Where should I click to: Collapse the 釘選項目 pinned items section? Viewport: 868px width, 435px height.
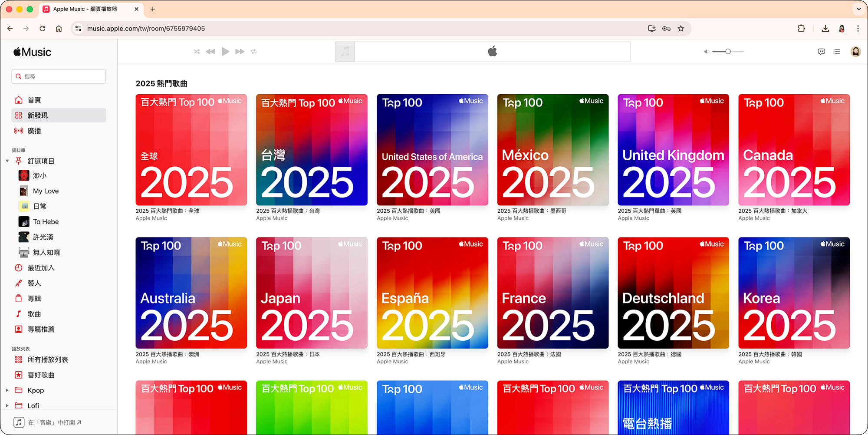point(7,161)
